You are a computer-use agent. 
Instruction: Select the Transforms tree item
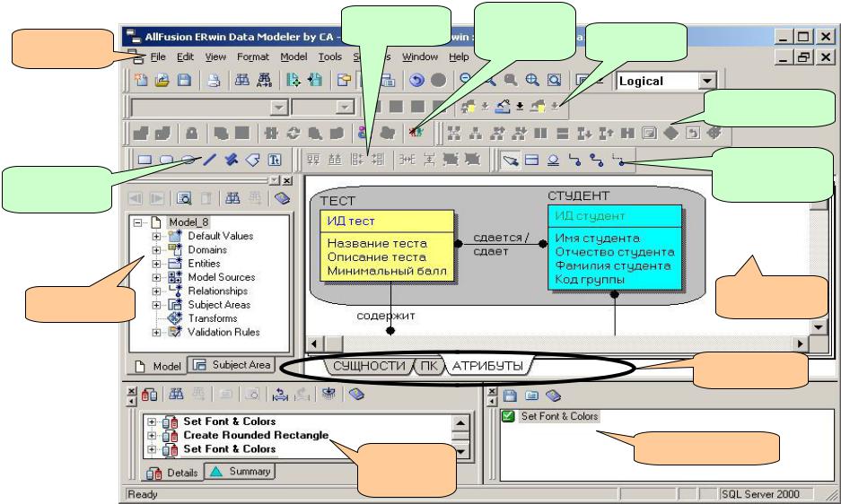coord(213,318)
